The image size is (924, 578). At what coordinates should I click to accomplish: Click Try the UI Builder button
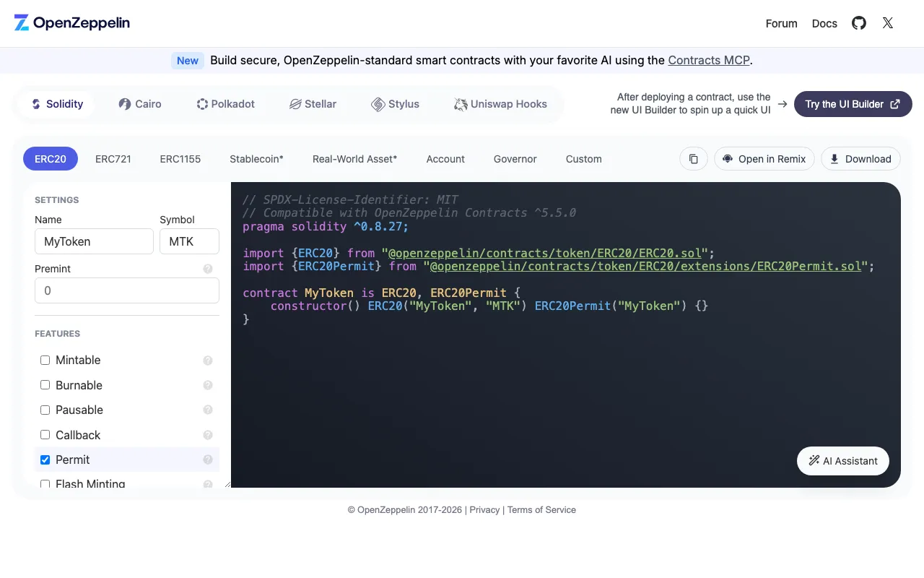point(853,104)
